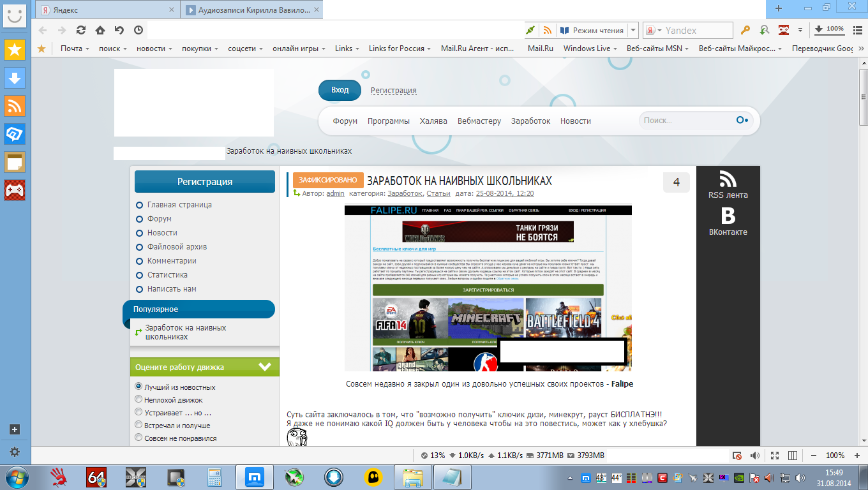
Task: Select 'Встречал и получше' poll option
Action: click(x=138, y=425)
